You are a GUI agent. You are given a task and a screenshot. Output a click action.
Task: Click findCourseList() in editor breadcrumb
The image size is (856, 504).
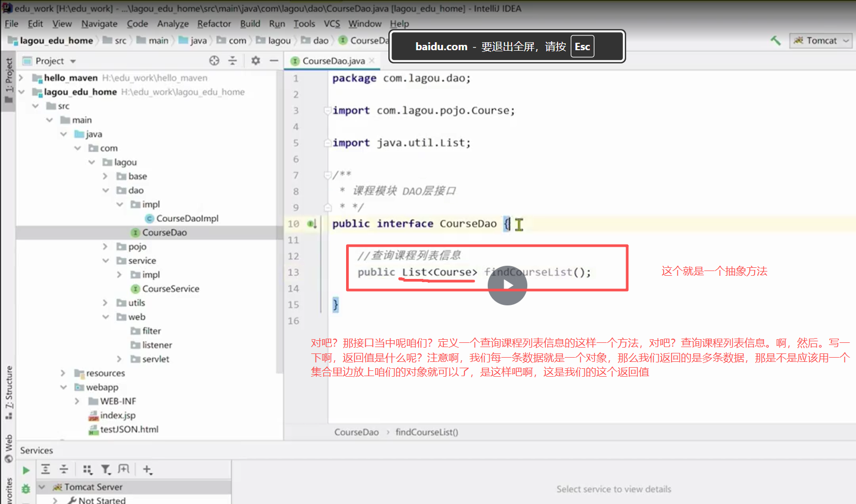tap(427, 432)
